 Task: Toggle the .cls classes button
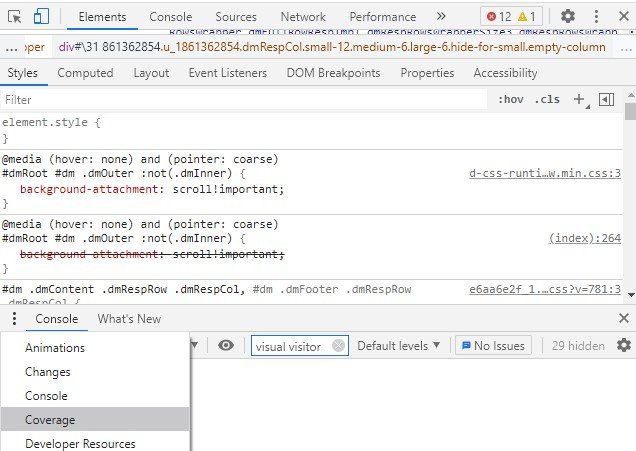point(547,99)
